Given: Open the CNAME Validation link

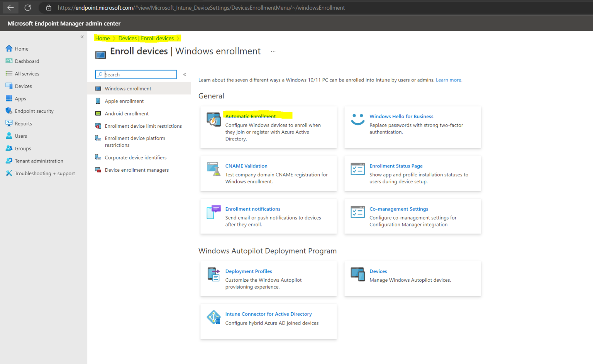Looking at the screenshot, I should 246,166.
